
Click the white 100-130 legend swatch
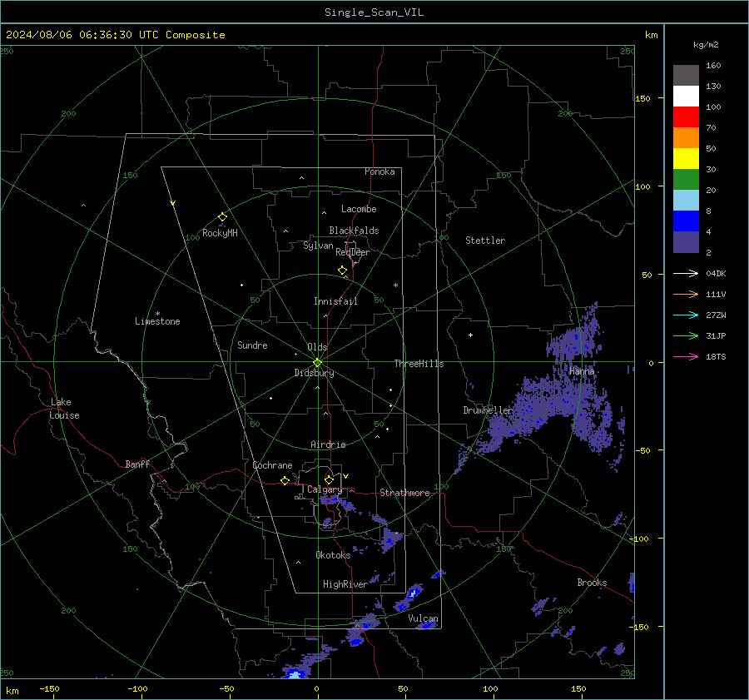point(686,96)
